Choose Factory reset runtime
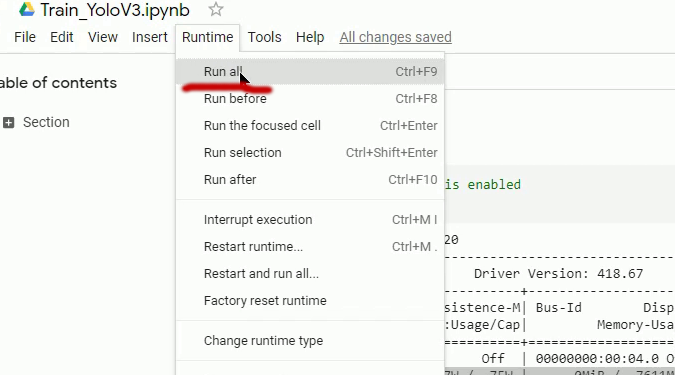This screenshot has height=375, width=675. 310,301
